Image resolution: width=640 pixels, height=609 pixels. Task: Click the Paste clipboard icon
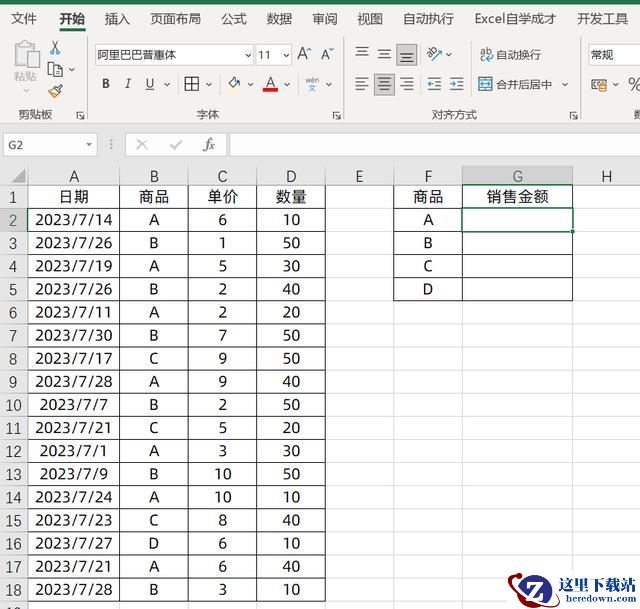pos(26,54)
